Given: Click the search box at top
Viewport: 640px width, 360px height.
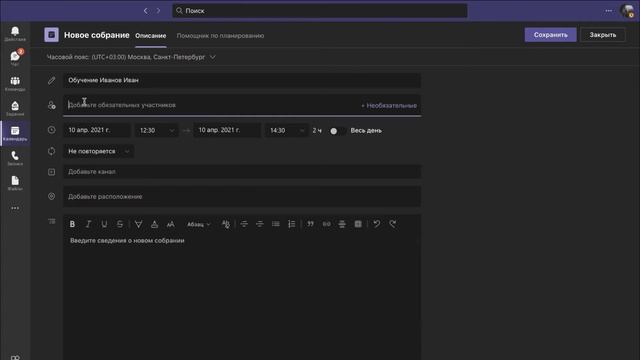Looking at the screenshot, I should (320, 11).
